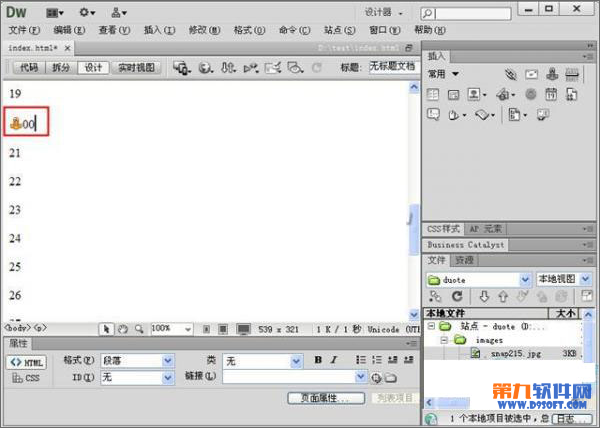
Task: Open the 格式 paragraph format dropdown
Action: coord(137,360)
